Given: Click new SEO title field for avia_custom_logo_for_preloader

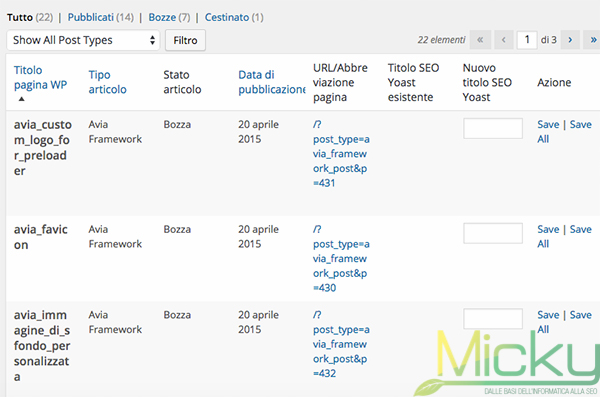Looking at the screenshot, I should click(x=493, y=128).
